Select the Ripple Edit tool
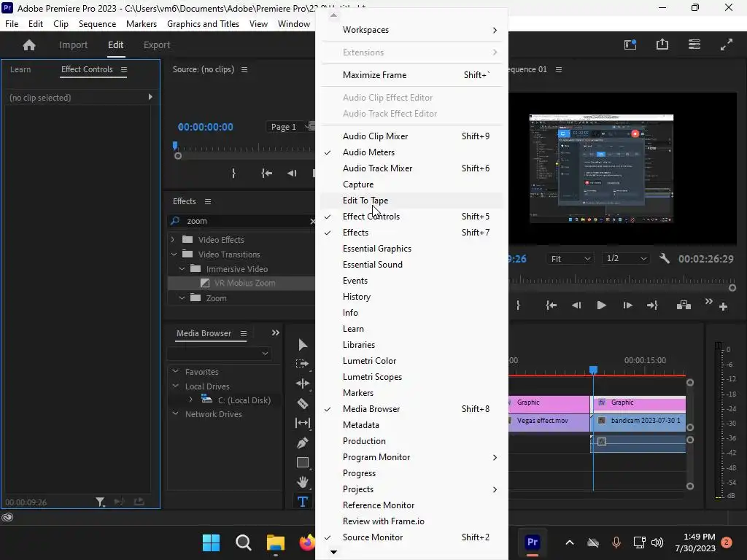This screenshot has height=560, width=747. pyautogui.click(x=303, y=384)
